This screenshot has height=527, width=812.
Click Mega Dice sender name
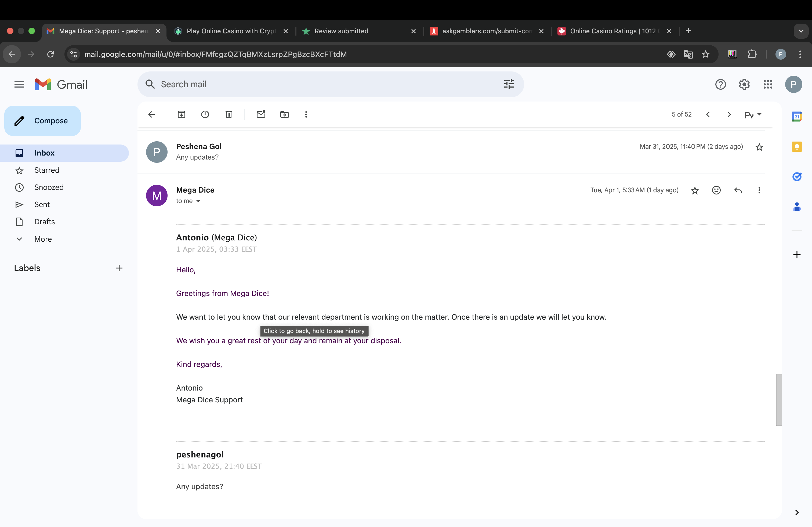(195, 190)
